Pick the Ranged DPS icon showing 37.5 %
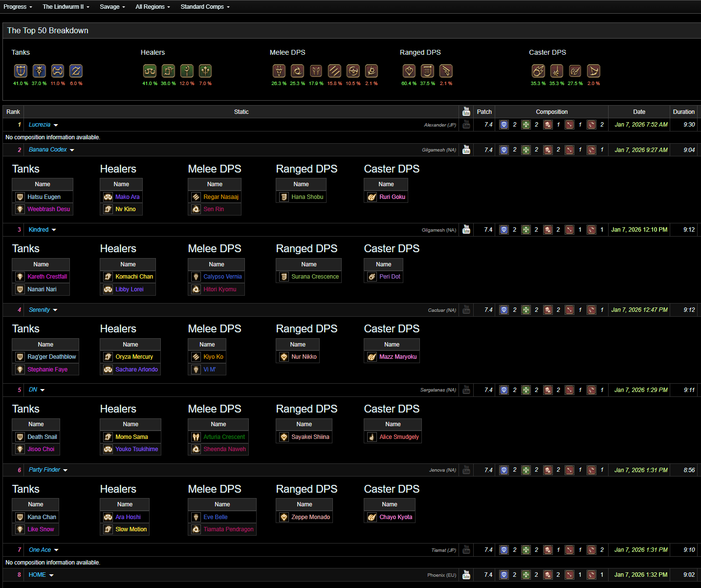Screen dimensions: 701x588 pyautogui.click(x=427, y=71)
